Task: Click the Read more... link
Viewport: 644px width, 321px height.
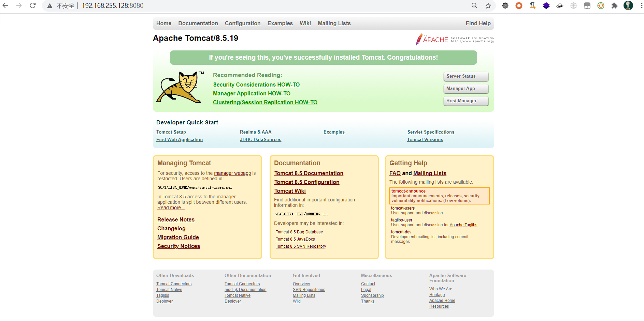Action: [x=171, y=208]
